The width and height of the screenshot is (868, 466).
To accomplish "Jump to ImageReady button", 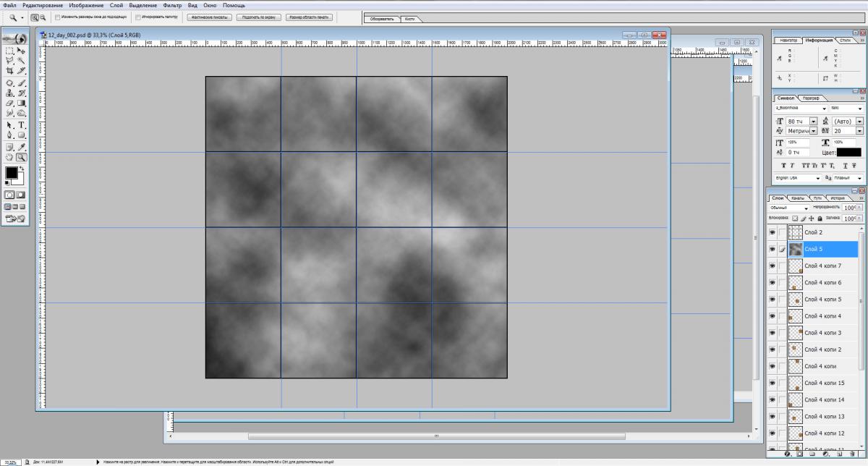I will pyautogui.click(x=14, y=218).
